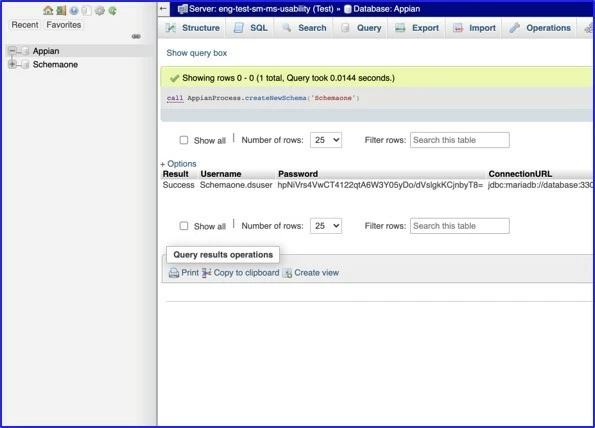Click the green success checkmark icon
This screenshot has width=595, height=428.
(x=174, y=78)
